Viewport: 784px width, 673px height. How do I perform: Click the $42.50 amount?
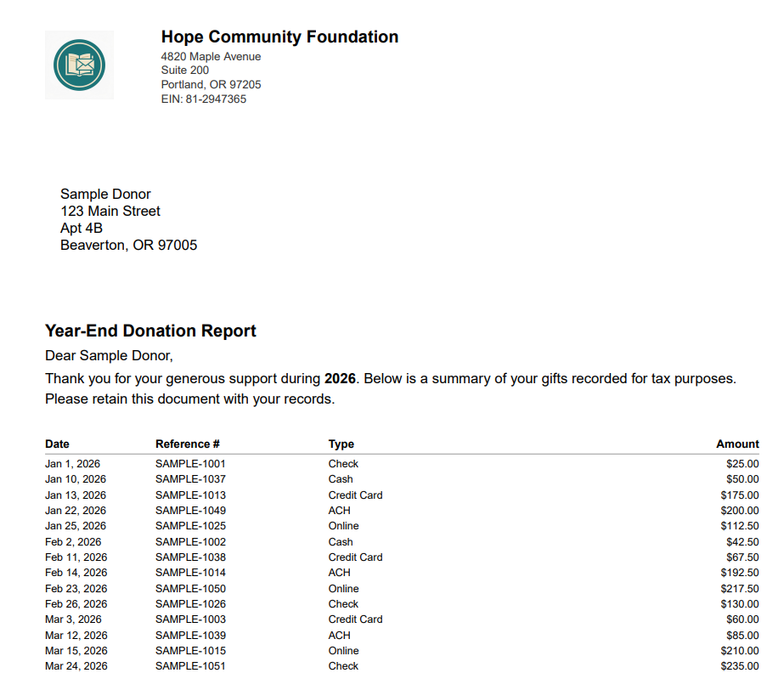click(x=742, y=542)
